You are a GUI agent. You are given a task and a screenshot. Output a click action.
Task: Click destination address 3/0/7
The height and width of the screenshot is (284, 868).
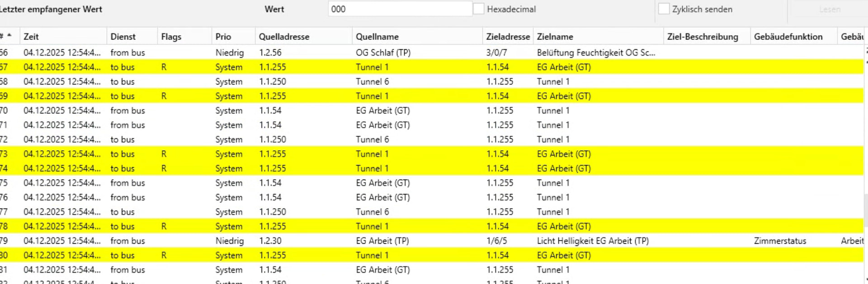[x=496, y=52]
